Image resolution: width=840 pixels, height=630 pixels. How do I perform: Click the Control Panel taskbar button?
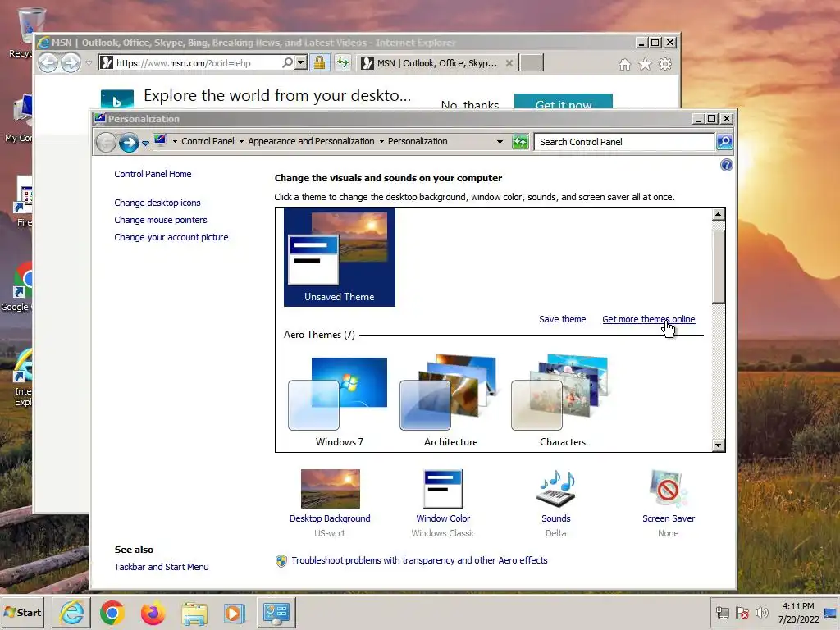point(276,612)
